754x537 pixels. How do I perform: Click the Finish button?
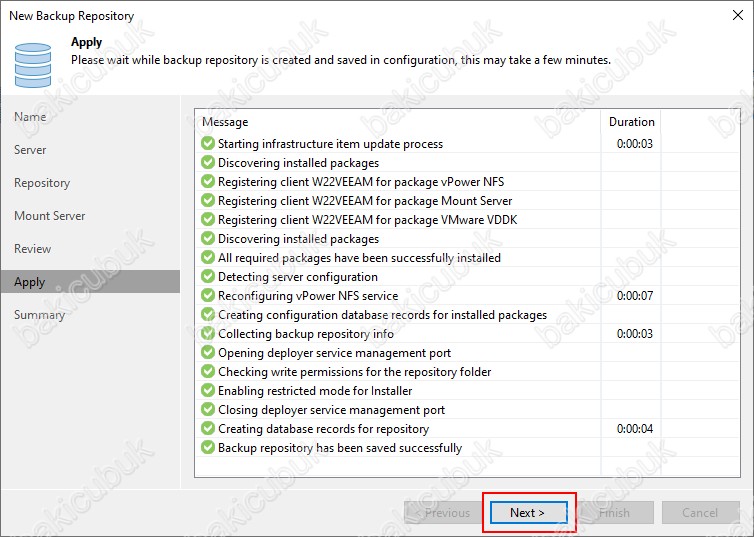pos(615,512)
